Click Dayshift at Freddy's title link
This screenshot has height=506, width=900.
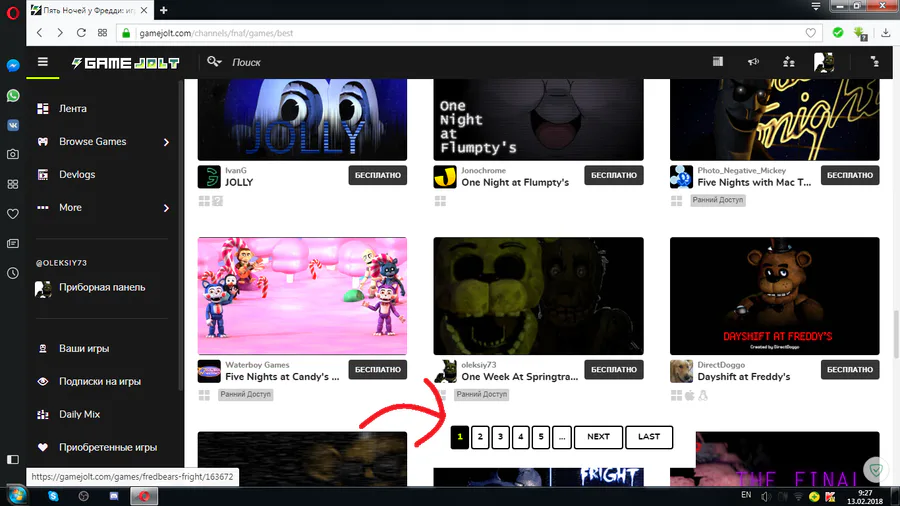click(744, 377)
